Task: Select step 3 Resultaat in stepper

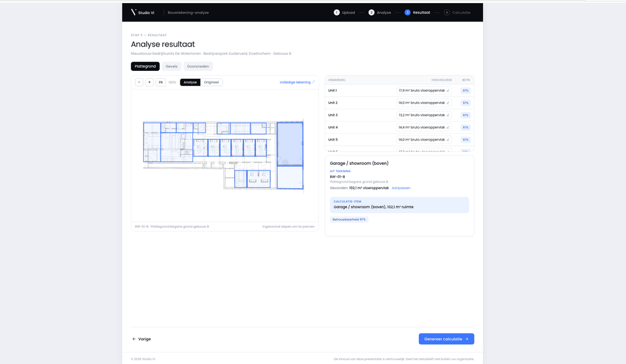Action: click(x=417, y=12)
